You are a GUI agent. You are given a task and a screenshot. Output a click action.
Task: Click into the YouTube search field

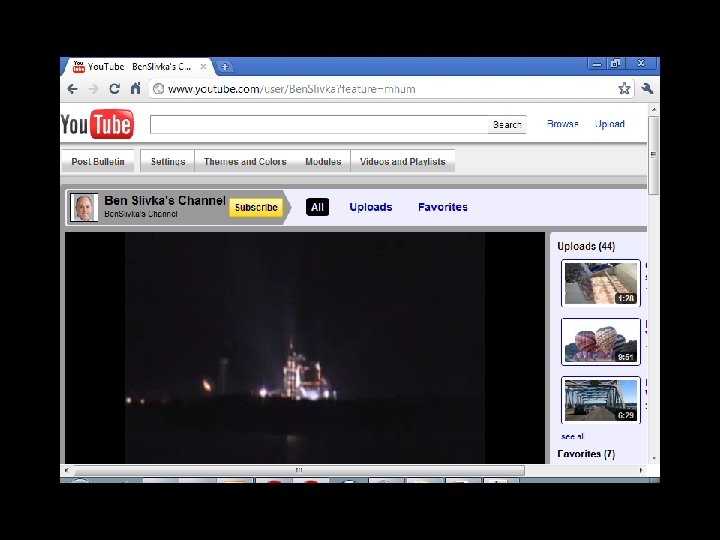point(319,124)
